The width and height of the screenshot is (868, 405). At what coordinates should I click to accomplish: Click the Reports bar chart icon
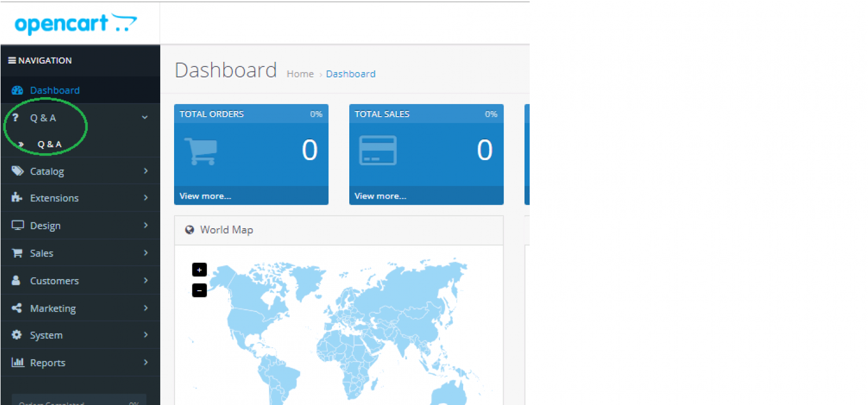click(17, 363)
